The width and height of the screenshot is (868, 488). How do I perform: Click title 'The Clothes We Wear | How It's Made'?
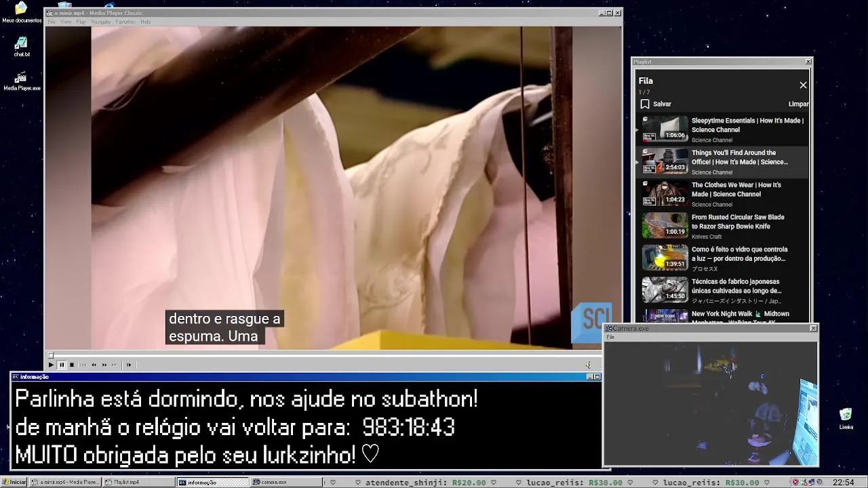click(x=736, y=189)
